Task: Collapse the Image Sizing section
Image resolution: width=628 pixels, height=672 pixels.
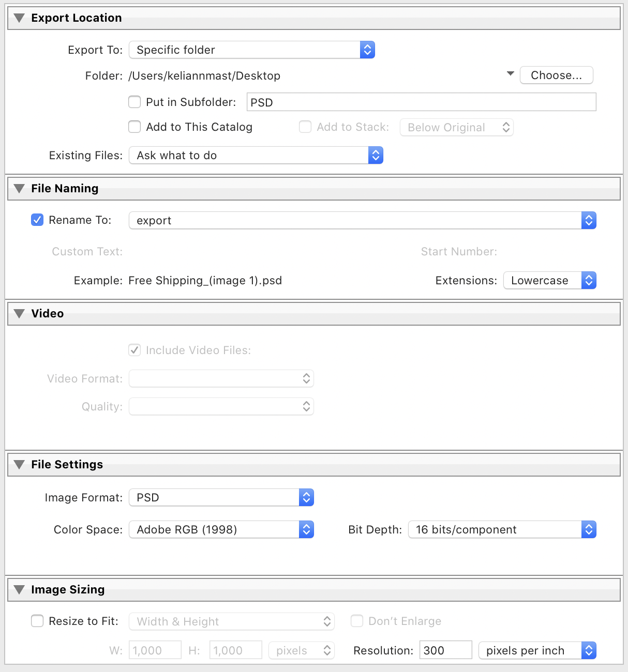Action: click(20, 590)
